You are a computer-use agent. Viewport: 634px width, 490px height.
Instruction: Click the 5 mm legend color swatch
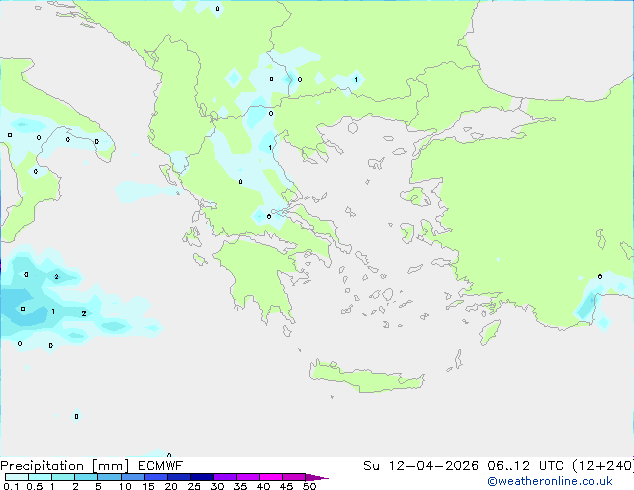click(109, 477)
